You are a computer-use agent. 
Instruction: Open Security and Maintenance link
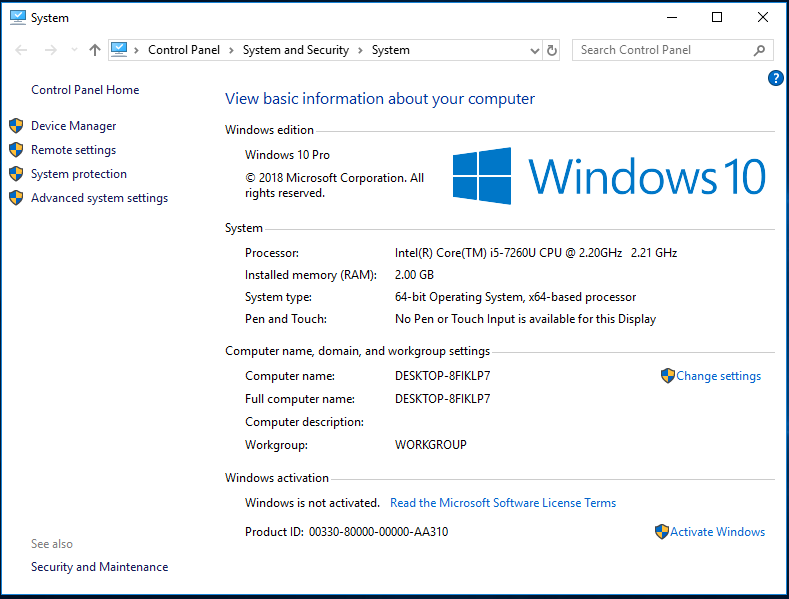[x=100, y=567]
